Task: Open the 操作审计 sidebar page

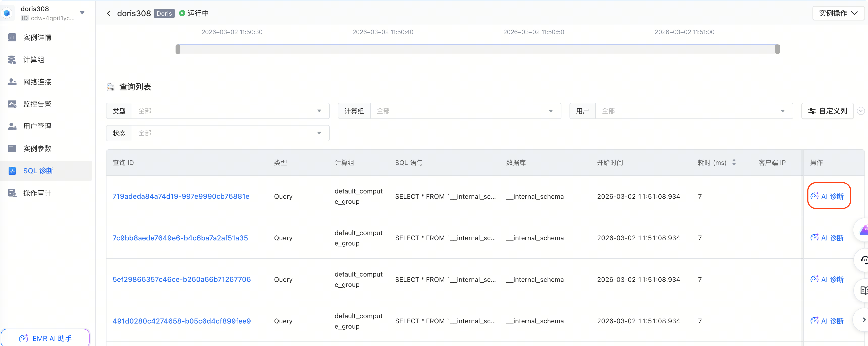Action: click(x=37, y=193)
